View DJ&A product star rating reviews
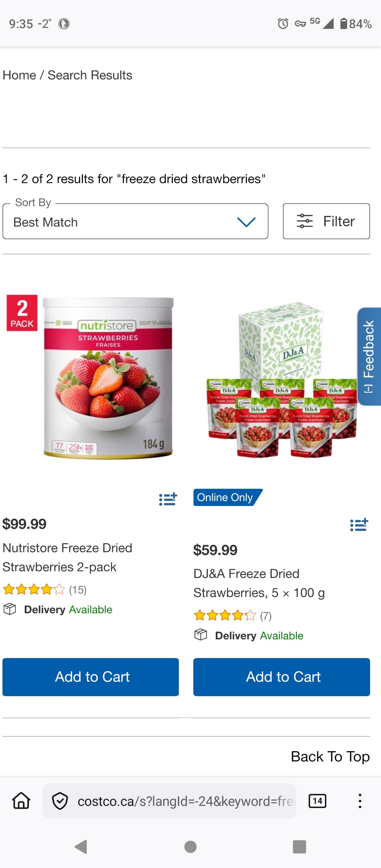The image size is (381, 868). [232, 616]
